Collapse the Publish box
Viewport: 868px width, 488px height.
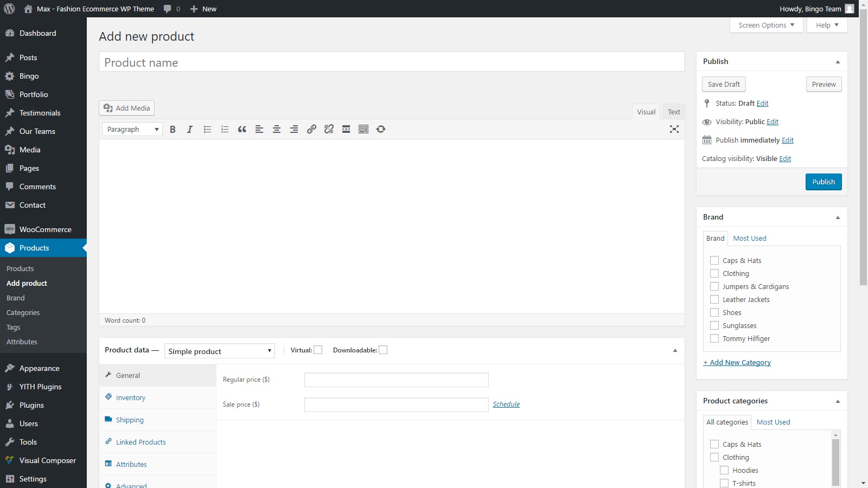click(x=838, y=62)
